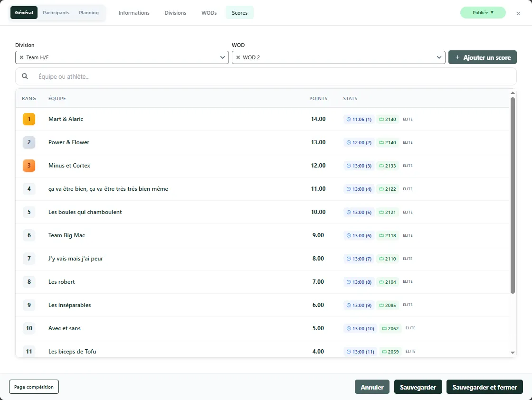Open the Divisions tab
This screenshot has height=400, width=532.
[x=175, y=13]
